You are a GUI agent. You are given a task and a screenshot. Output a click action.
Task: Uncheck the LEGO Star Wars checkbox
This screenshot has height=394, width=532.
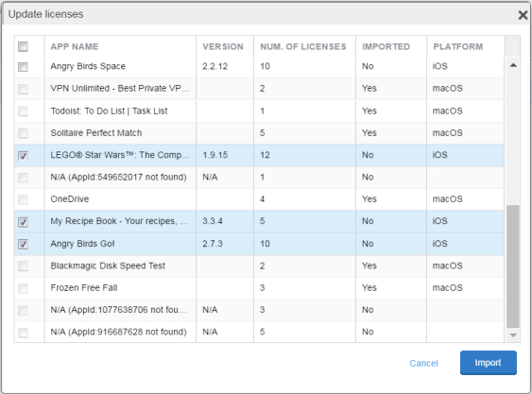(23, 156)
